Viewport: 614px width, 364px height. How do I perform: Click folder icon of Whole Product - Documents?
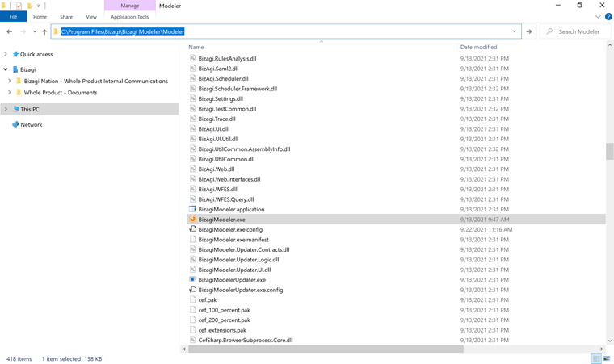[x=19, y=92]
